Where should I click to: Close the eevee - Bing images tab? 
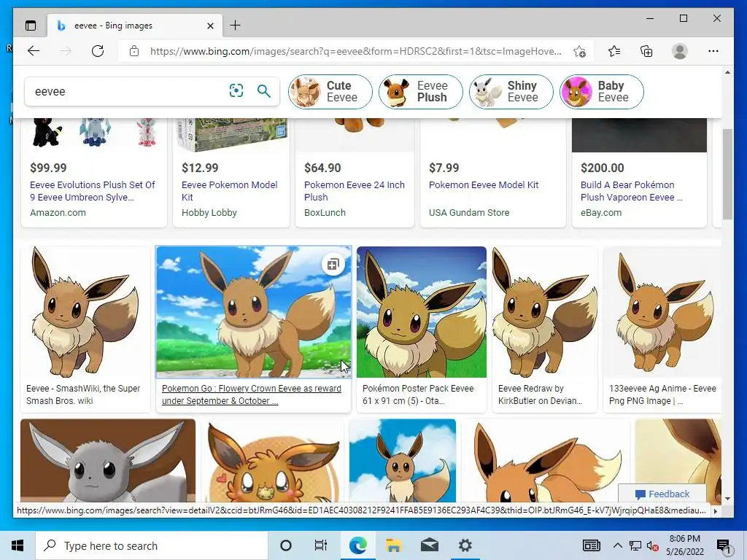tap(210, 26)
